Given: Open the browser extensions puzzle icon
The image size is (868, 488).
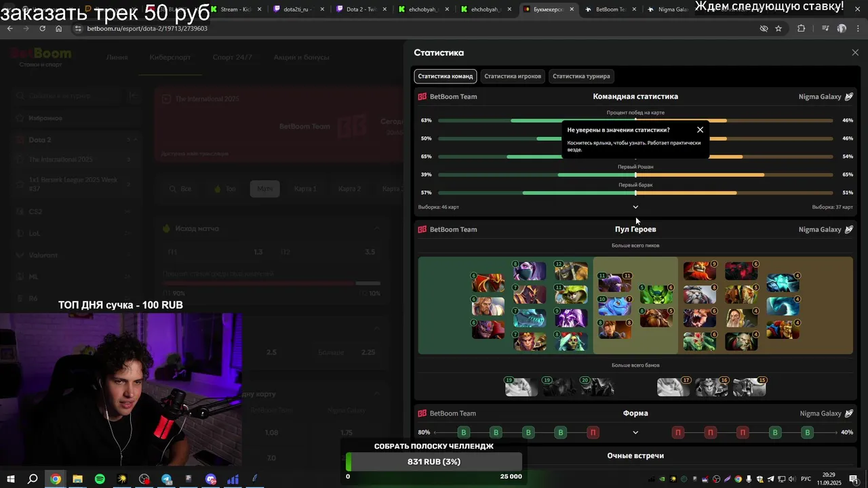Looking at the screenshot, I should click(x=802, y=28).
